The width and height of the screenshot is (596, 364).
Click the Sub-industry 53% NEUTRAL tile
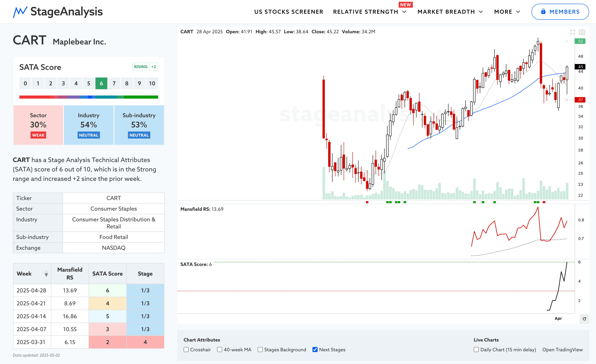139,125
